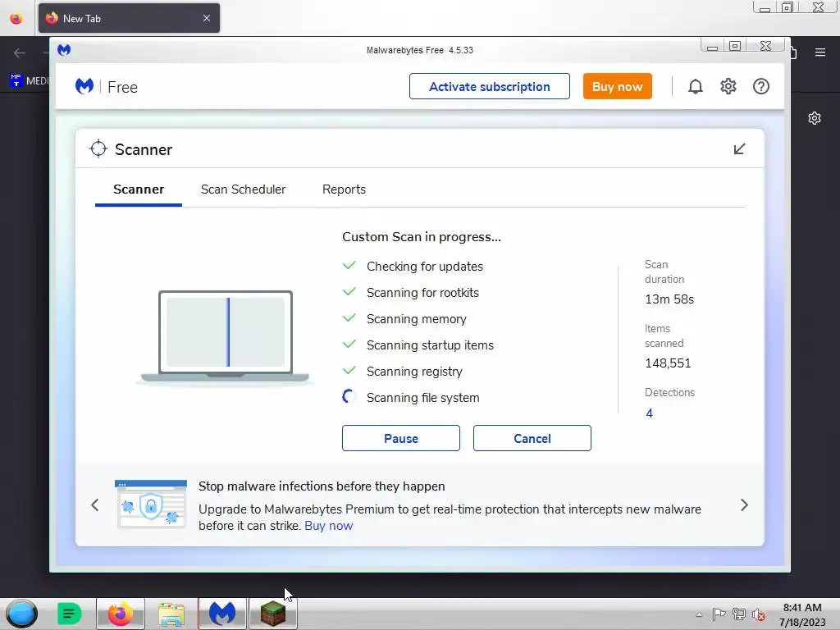Follow the Buy now link in promo text
Screen dimensions: 840x630
(x=328, y=526)
